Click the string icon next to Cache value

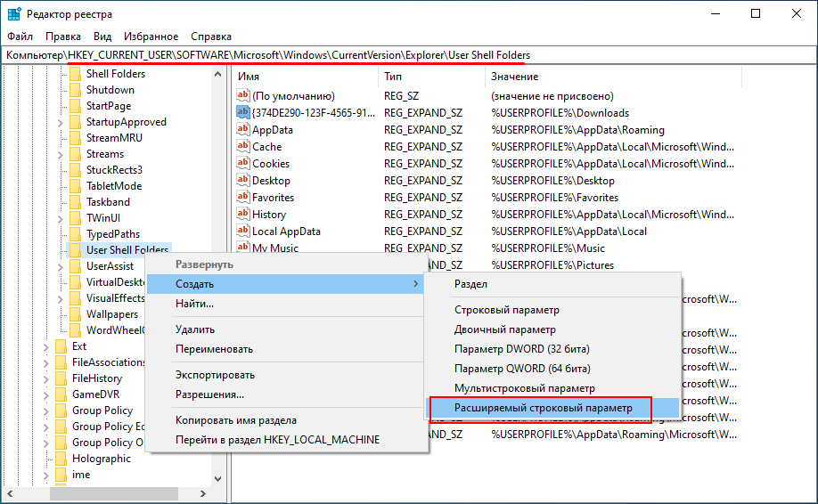pos(242,145)
